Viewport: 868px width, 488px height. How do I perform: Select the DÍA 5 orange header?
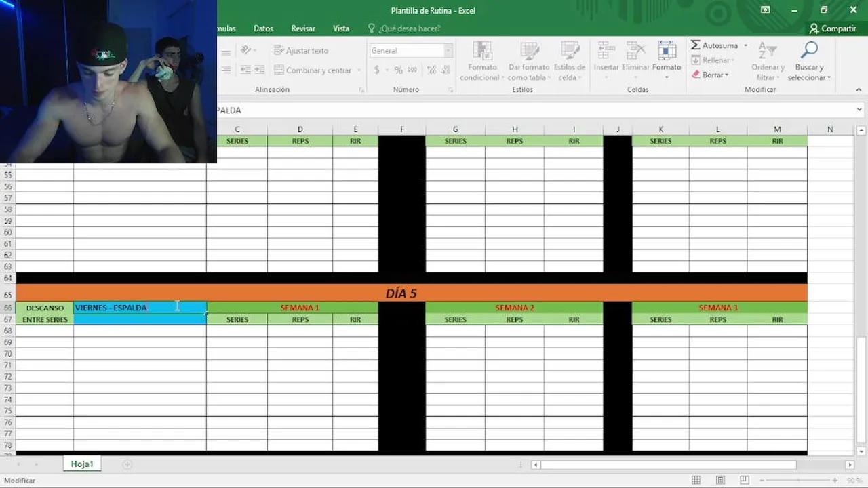(x=412, y=293)
